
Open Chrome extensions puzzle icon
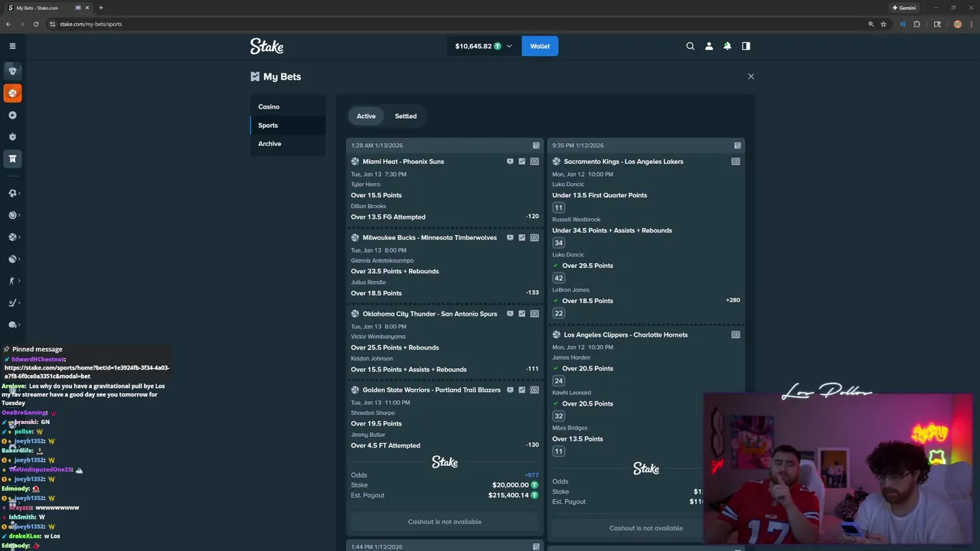tap(916, 24)
